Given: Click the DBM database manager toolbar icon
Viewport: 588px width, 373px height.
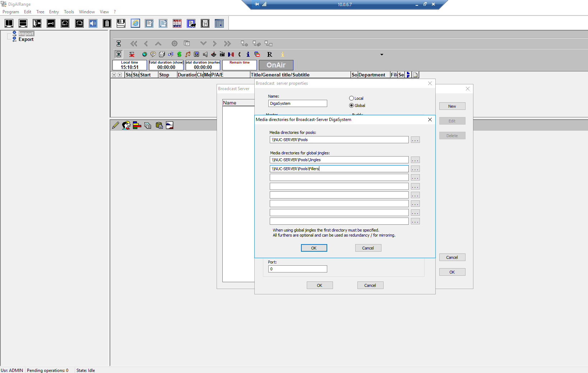Looking at the screenshot, I should 177,24.
